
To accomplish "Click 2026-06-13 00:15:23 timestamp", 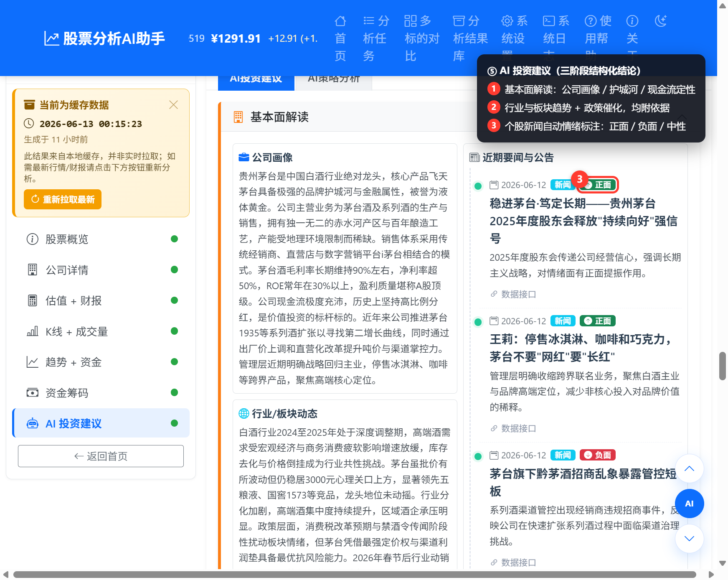I will 91,124.
